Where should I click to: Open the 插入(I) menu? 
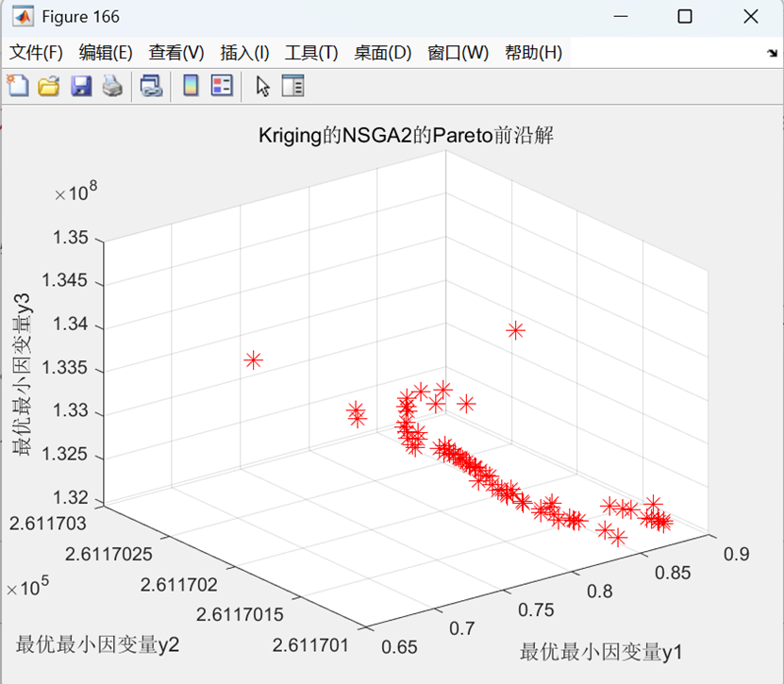click(244, 53)
